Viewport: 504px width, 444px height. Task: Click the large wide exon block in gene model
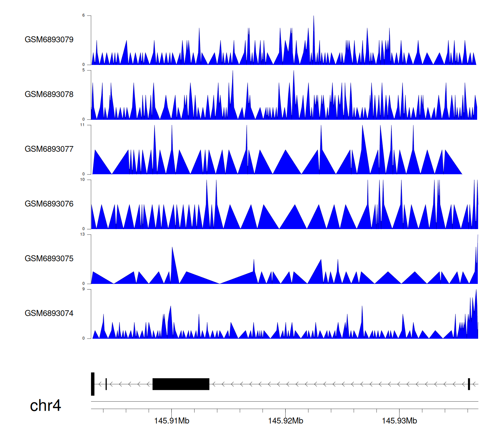(181, 384)
